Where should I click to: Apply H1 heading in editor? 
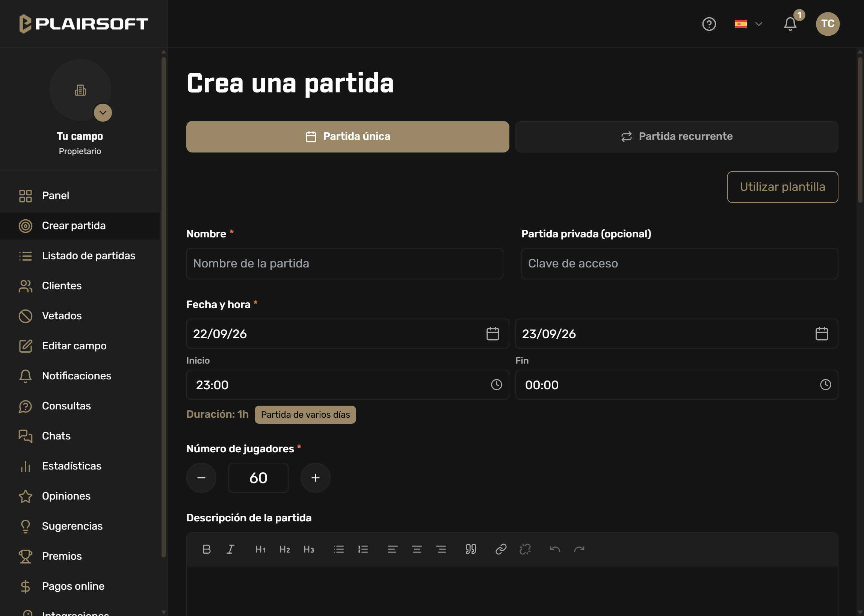tap(261, 549)
